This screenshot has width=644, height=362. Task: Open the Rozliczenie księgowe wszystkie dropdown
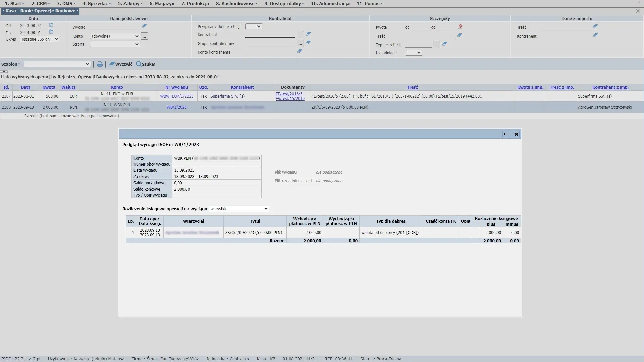tap(239, 209)
